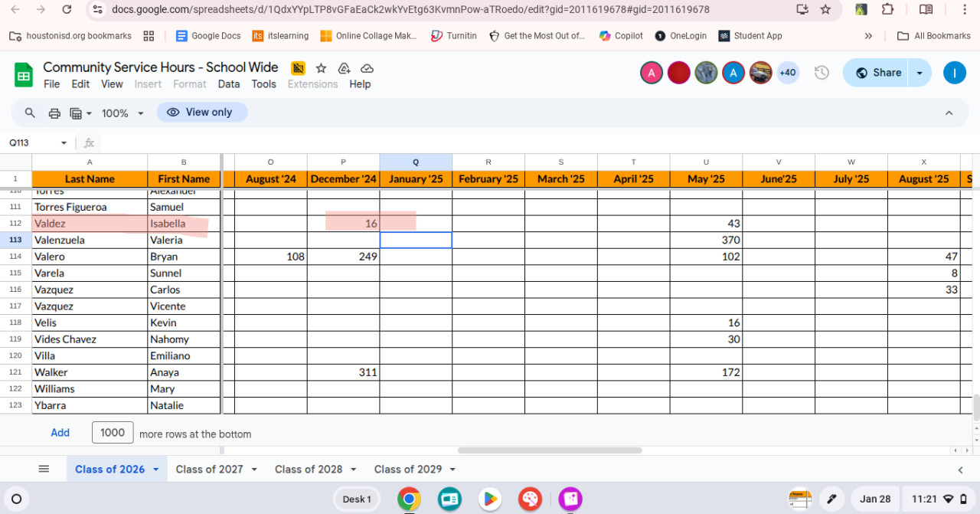The height and width of the screenshot is (514, 980).
Task: Open the 11:21 status tray
Action: tap(939, 499)
